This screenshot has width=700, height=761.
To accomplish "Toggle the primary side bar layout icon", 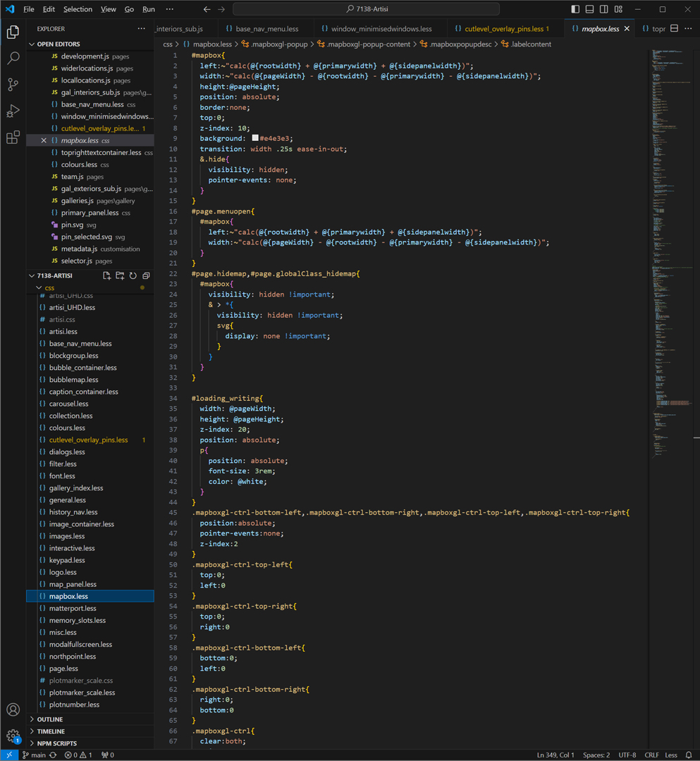I will [x=575, y=9].
